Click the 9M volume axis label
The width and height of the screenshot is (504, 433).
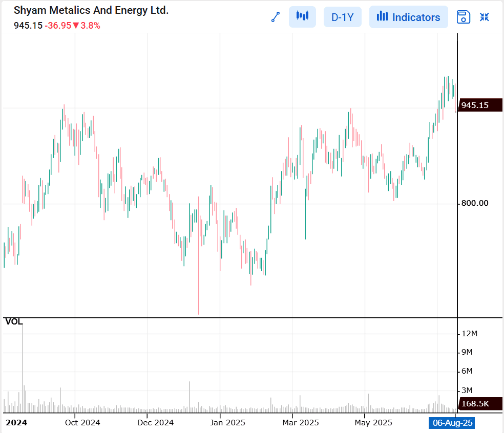tap(467, 352)
